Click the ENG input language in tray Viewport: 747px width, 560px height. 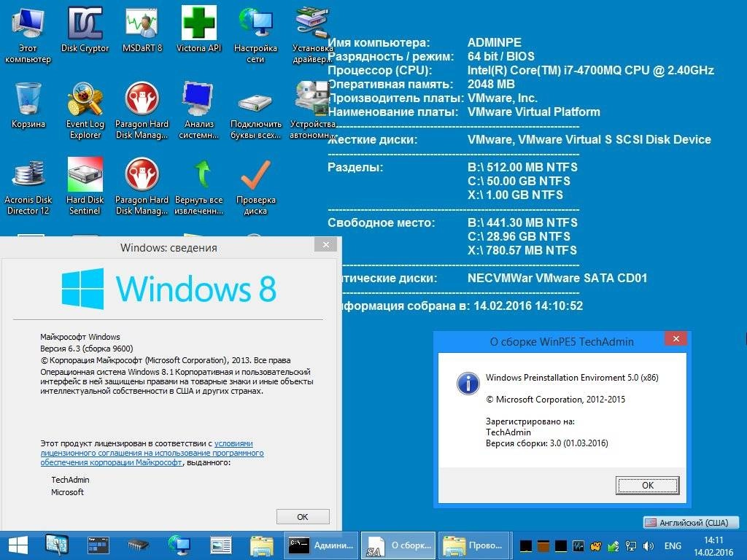click(673, 545)
